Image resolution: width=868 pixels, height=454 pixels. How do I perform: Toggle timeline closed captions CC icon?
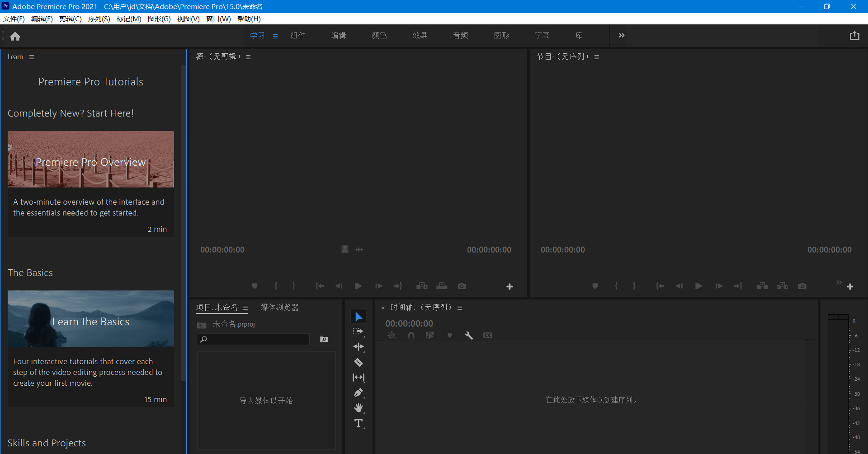(x=488, y=335)
